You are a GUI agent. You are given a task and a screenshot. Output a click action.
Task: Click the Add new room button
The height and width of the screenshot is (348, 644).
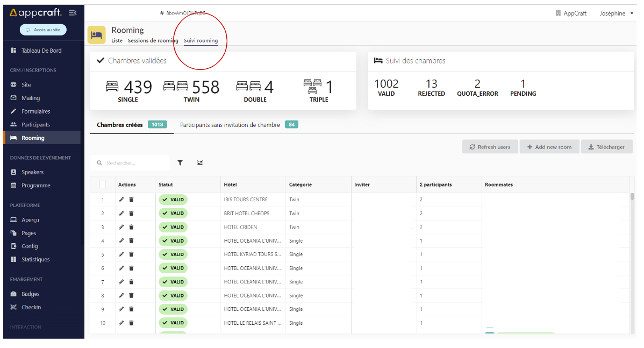[549, 147]
